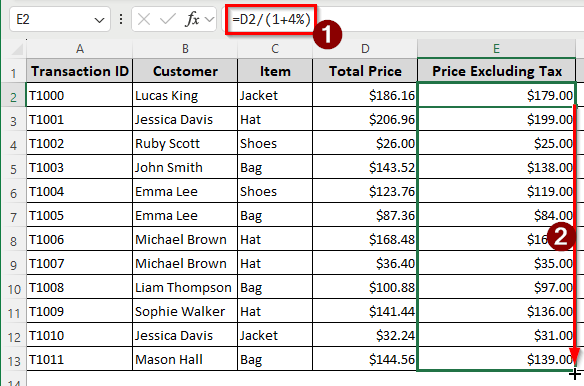Viewport: 584px width, 386px height.
Task: Select Jessica Davis in row 12
Action: click(185, 335)
